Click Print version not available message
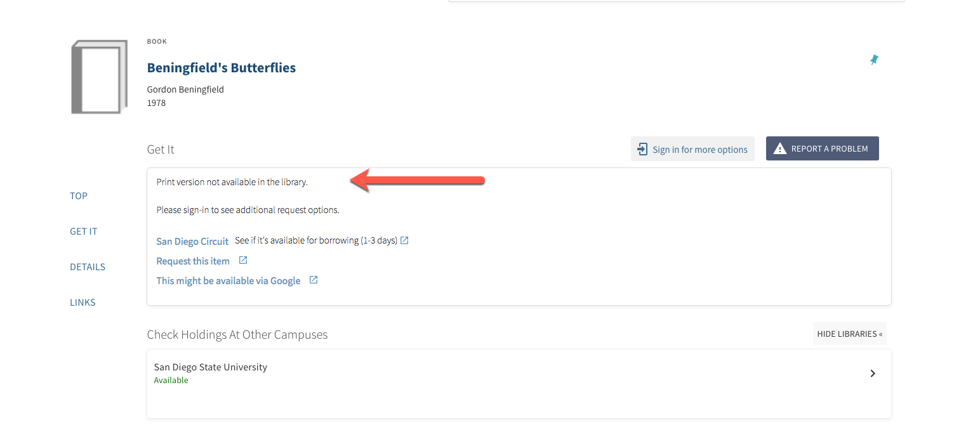The height and width of the screenshot is (437, 980). click(232, 182)
